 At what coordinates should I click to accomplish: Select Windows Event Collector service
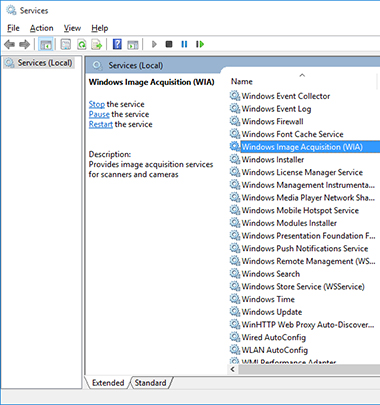pyautogui.click(x=286, y=96)
